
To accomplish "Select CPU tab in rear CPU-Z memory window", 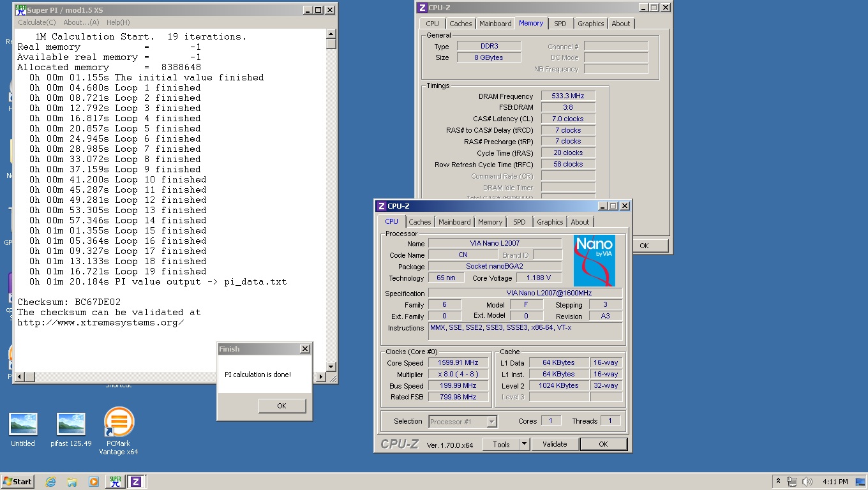I will (432, 24).
